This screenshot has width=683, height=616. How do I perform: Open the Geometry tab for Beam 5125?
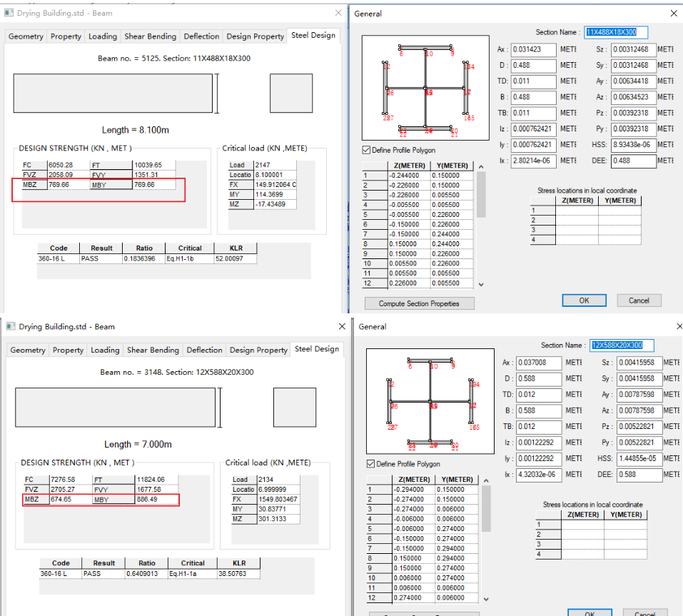[26, 36]
